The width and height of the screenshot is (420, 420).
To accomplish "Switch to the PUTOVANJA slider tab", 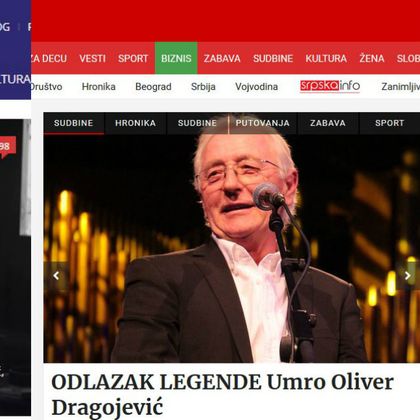I will [262, 123].
